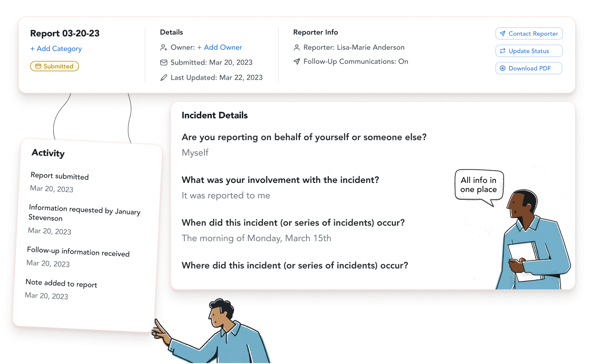Click the arrows icon in Update Status
The image size is (592, 364).
coord(503,51)
